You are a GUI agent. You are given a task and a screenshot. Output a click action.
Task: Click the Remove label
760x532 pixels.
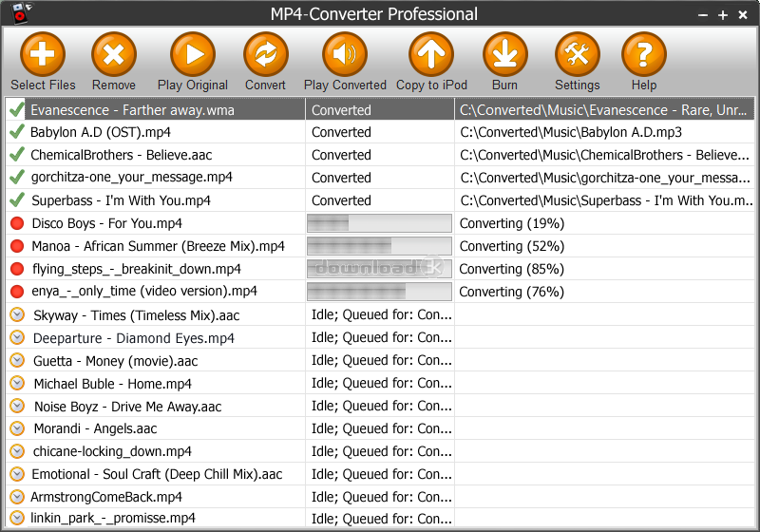pos(114,85)
